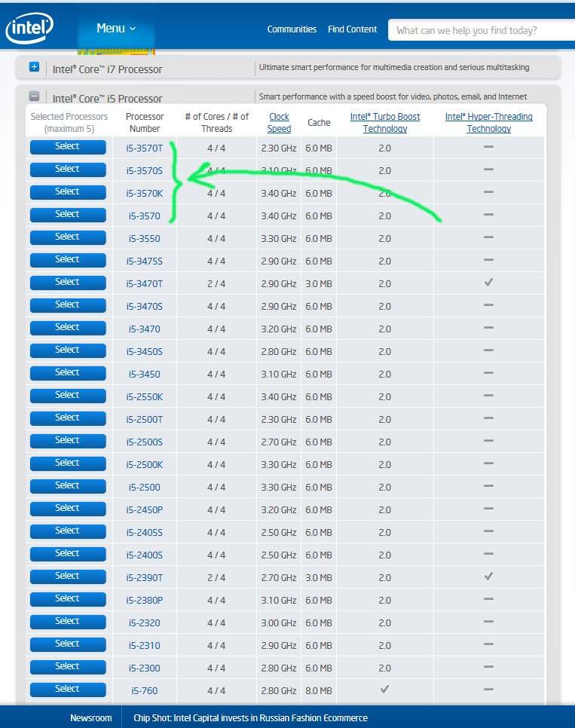Open the i5-3550 processor number link
Image resolution: width=575 pixels, height=728 pixels.
coord(145,239)
